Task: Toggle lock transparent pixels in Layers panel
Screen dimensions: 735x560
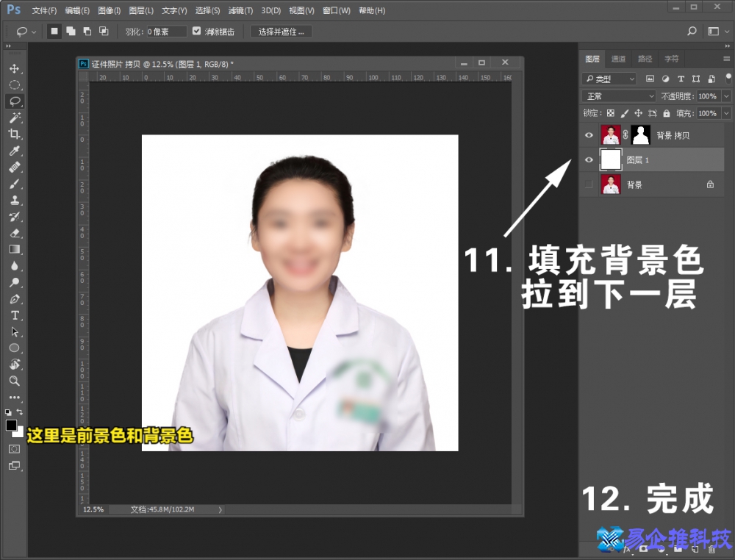Action: pyautogui.click(x=610, y=113)
